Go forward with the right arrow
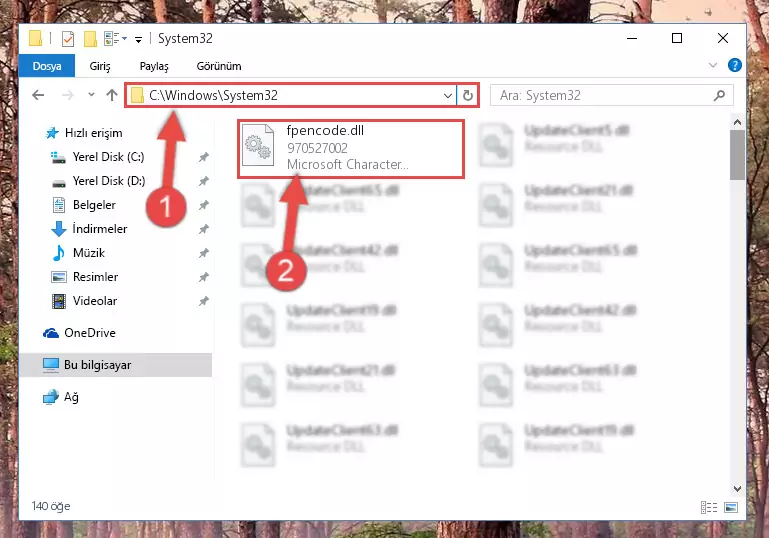Screen dimensions: 769x538 pos(68,95)
